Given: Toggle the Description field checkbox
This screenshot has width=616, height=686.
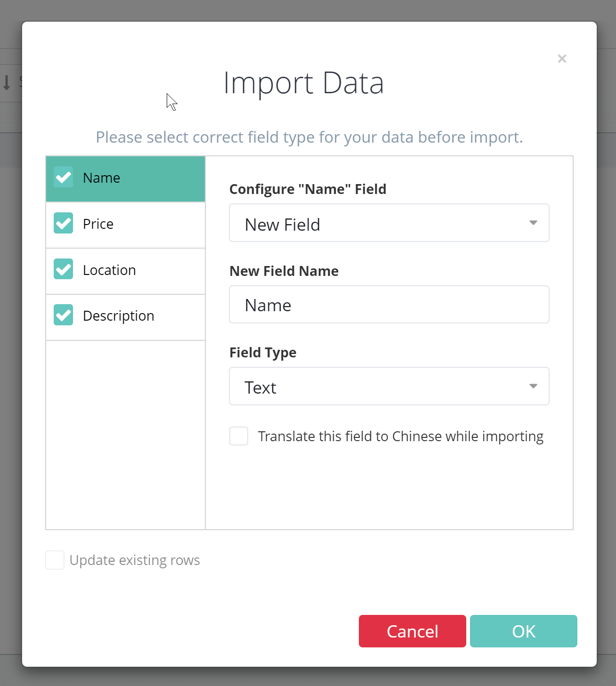Looking at the screenshot, I should (63, 315).
